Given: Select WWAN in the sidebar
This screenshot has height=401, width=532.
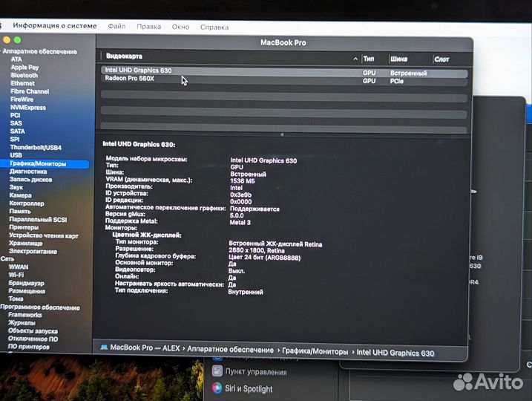Looking at the screenshot, I should coord(19,267).
